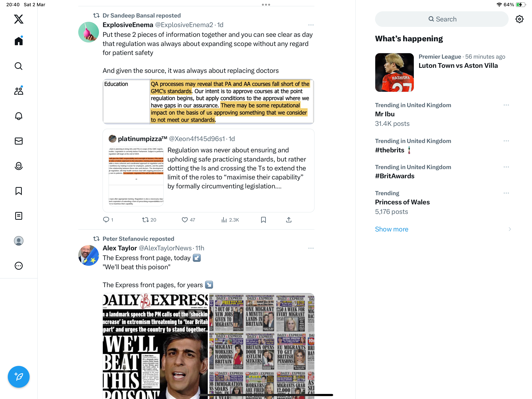This screenshot has height=399, width=532.
Task: Like the ExplosiveEnema post
Action: click(x=188, y=220)
